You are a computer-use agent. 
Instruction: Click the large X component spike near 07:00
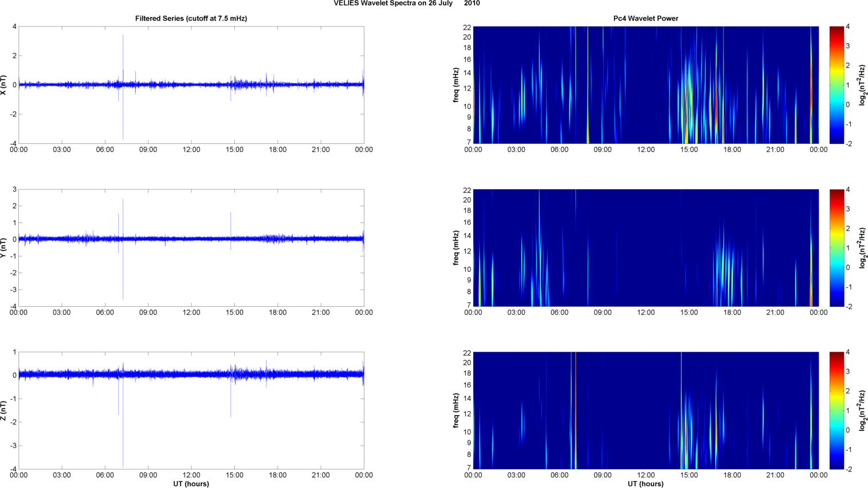click(x=123, y=87)
